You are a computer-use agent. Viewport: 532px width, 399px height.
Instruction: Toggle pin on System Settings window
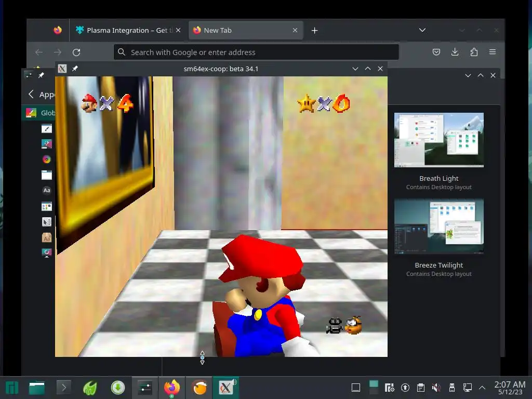[41, 75]
